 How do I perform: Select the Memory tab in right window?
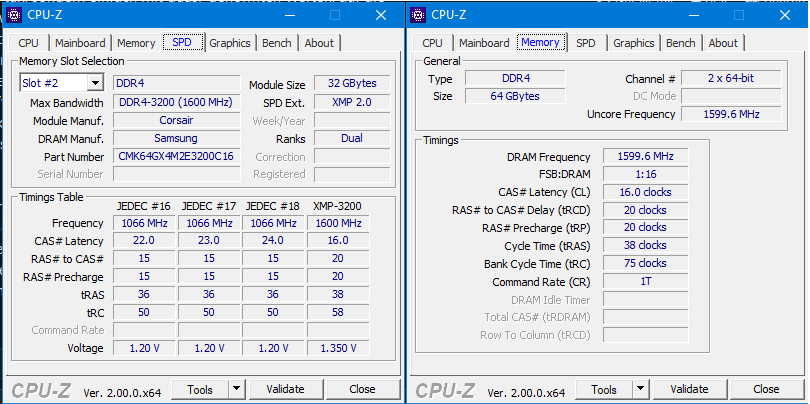point(540,42)
